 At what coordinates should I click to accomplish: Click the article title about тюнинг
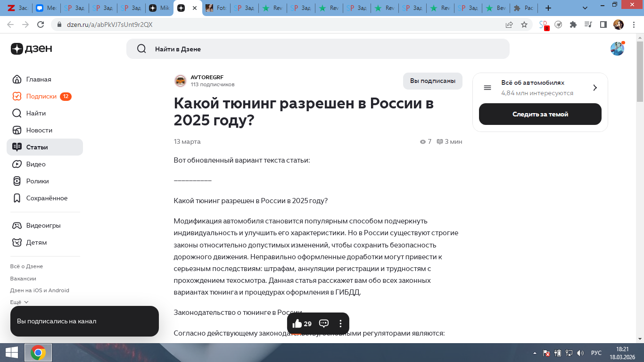click(304, 112)
